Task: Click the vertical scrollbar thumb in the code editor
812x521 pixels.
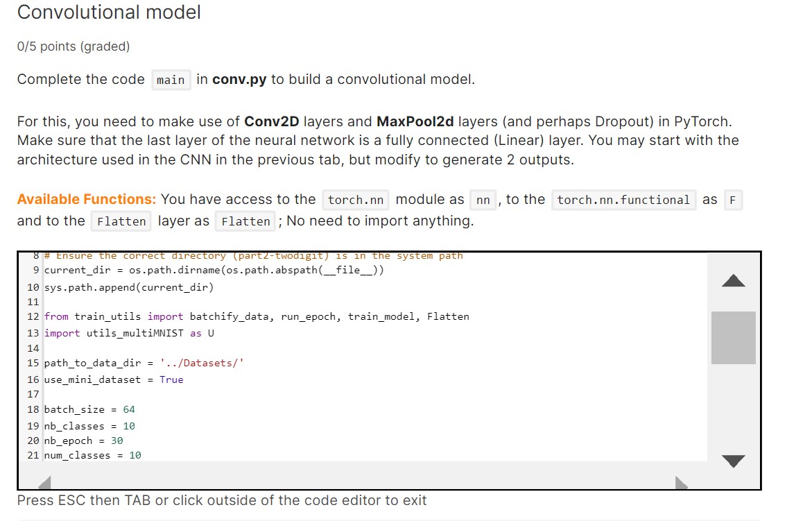Action: tap(733, 338)
